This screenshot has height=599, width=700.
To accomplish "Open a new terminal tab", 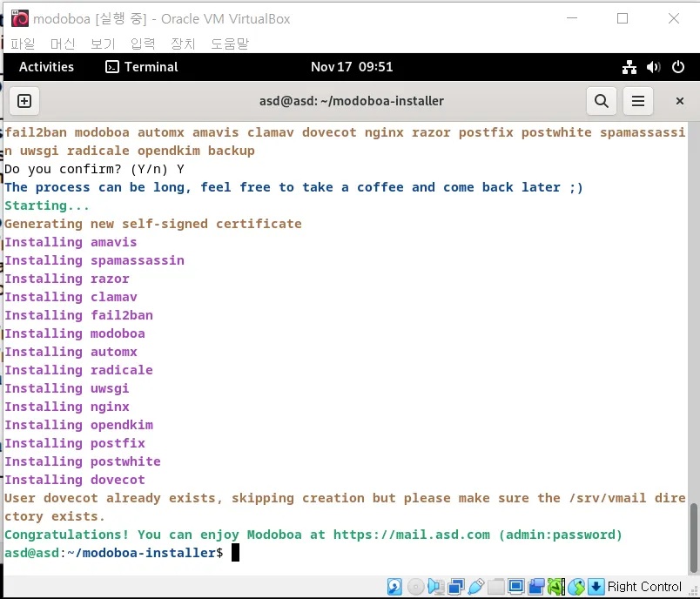I will [24, 101].
